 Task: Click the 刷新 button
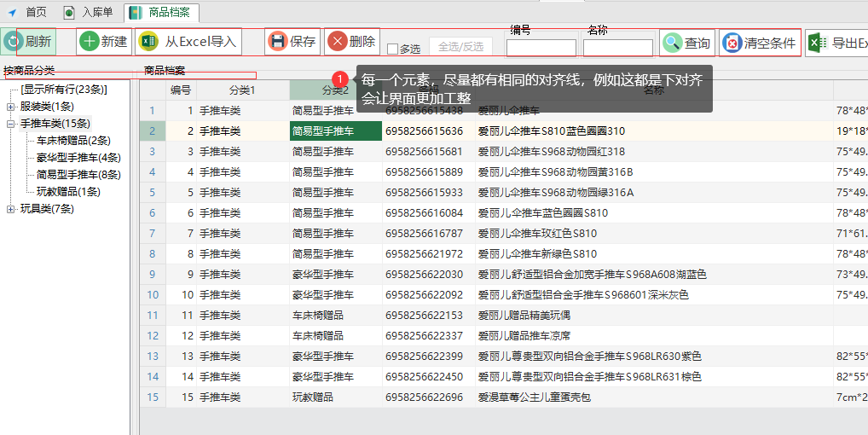click(x=29, y=42)
